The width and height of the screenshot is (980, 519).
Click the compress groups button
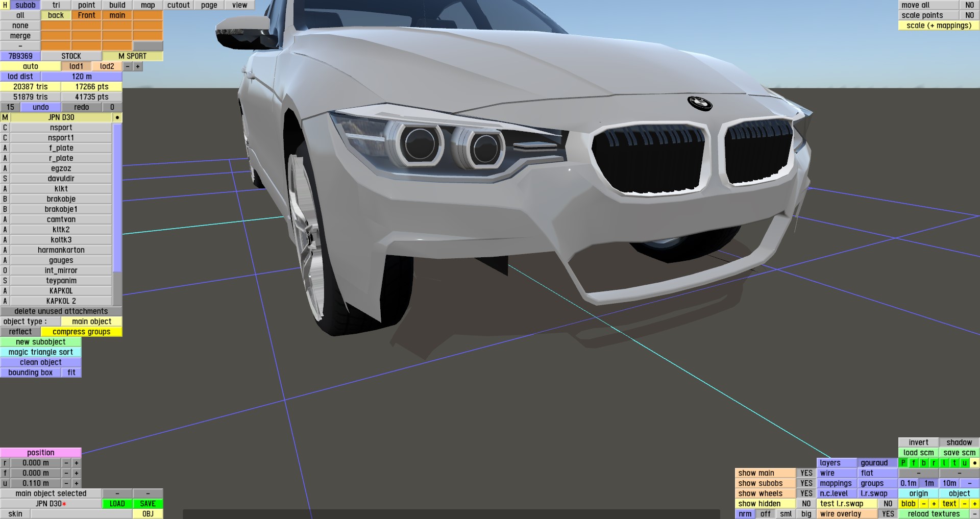82,332
